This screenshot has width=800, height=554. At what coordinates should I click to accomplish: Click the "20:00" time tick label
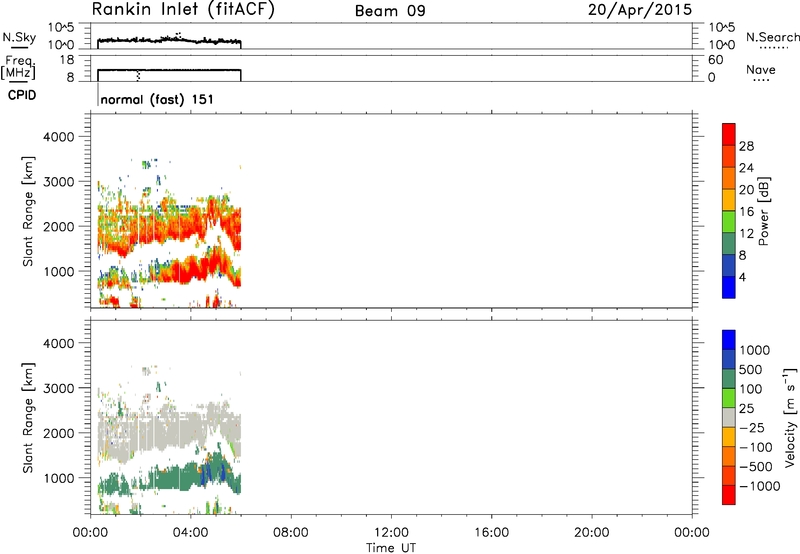591,533
